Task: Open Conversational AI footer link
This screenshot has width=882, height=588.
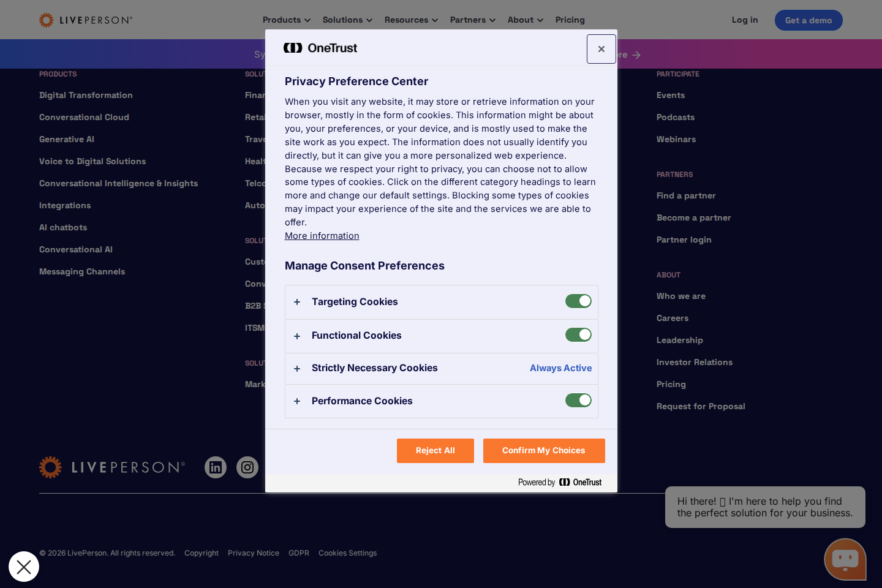Action: tap(76, 249)
